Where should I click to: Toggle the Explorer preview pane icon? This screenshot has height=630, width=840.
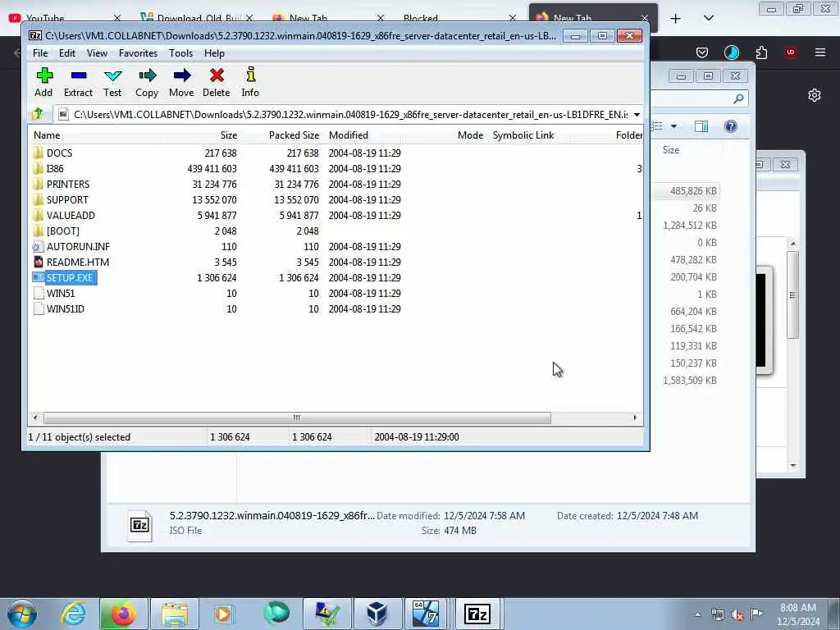click(701, 126)
